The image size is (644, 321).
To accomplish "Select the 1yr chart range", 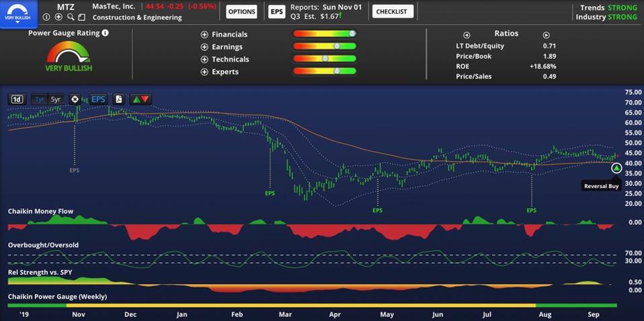I will point(40,99).
